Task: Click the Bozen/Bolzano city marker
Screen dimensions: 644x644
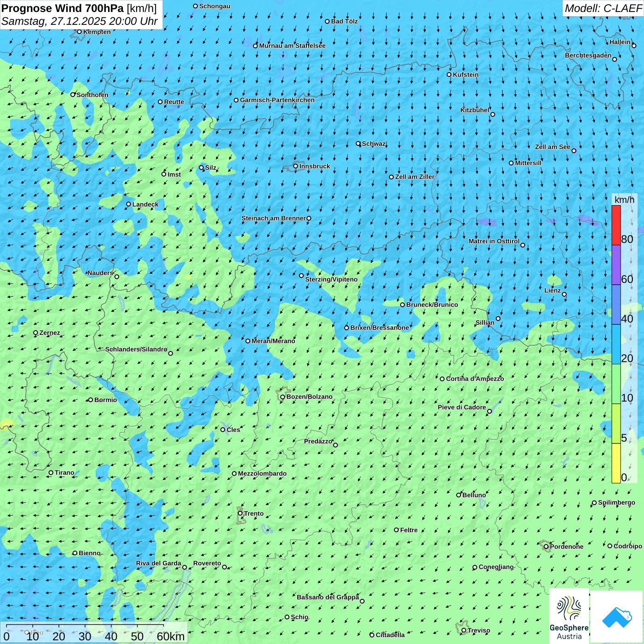Action: 283,397
